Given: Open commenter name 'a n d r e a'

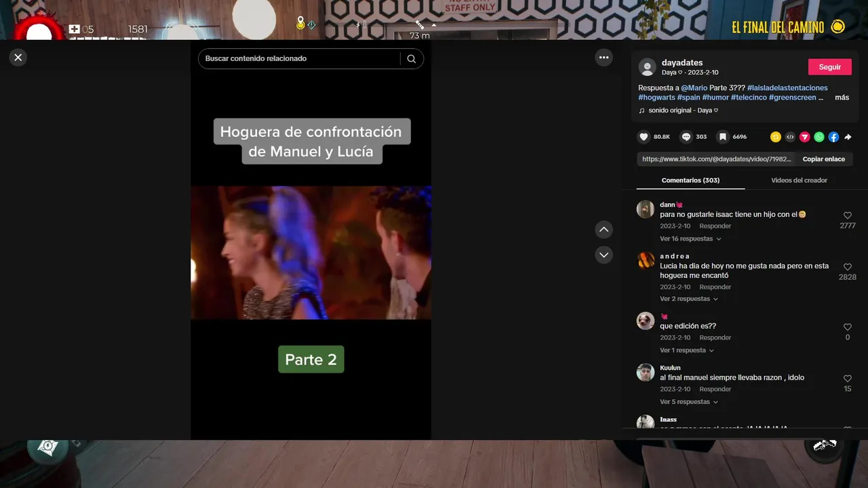Looking at the screenshot, I should click(x=675, y=256).
